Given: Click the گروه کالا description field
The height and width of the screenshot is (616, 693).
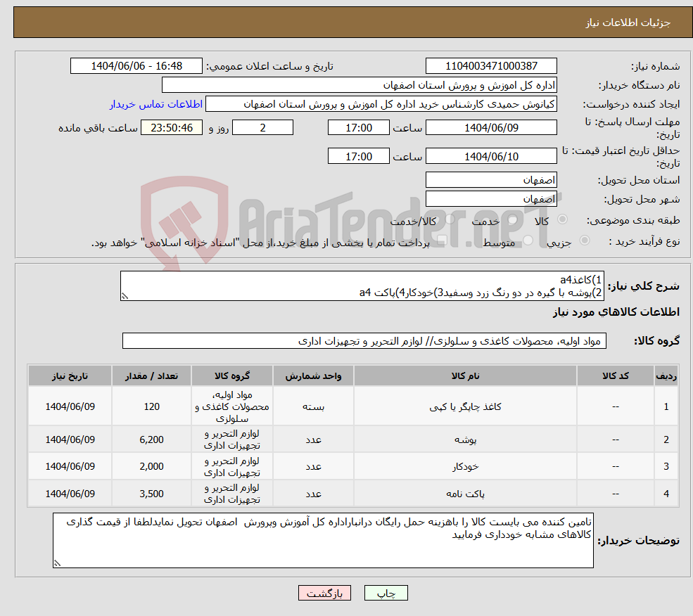Looking at the screenshot, I should (363, 340).
